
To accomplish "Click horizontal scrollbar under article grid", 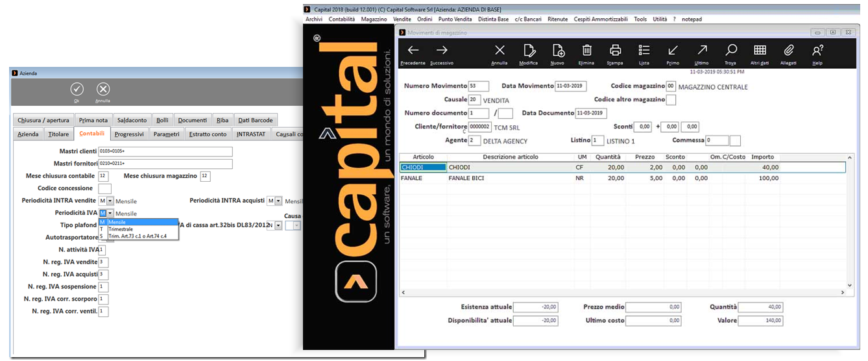I will [622, 292].
